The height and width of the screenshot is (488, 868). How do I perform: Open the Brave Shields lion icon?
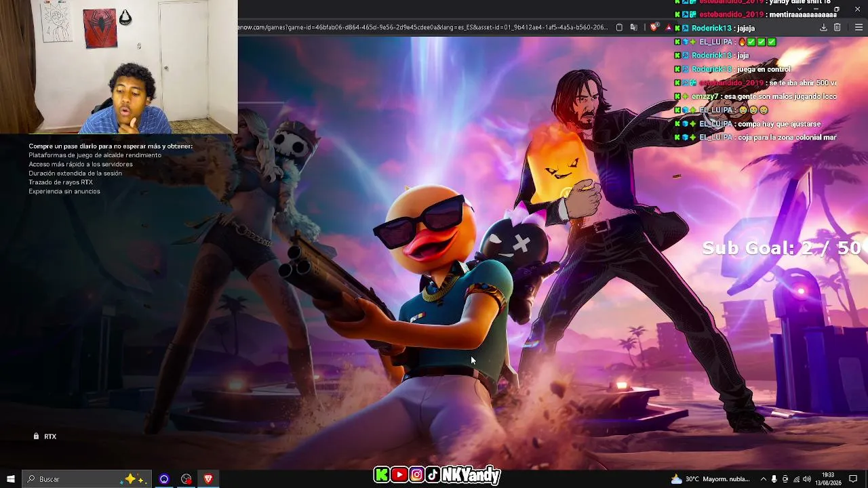point(654,27)
